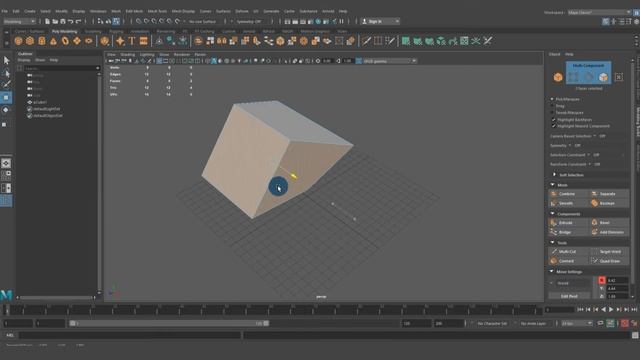
Task: Select face mode cube in Modeling Toolkit
Action: [603, 77]
